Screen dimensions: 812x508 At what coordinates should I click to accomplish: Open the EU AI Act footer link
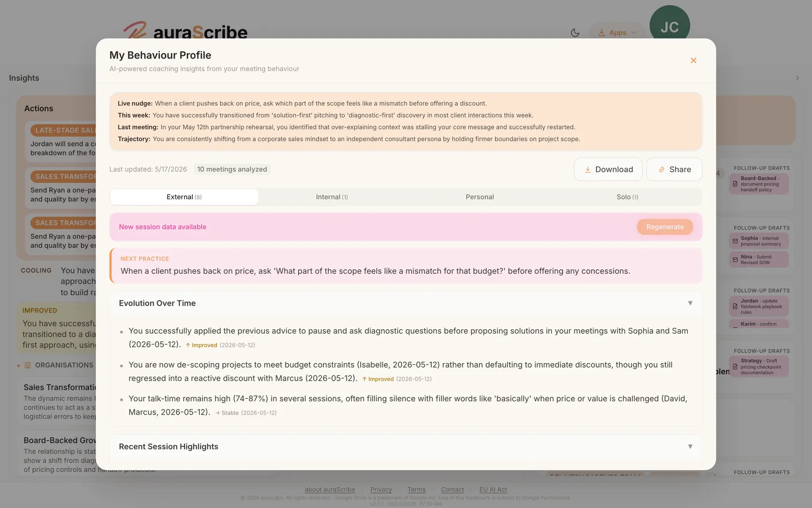click(493, 490)
